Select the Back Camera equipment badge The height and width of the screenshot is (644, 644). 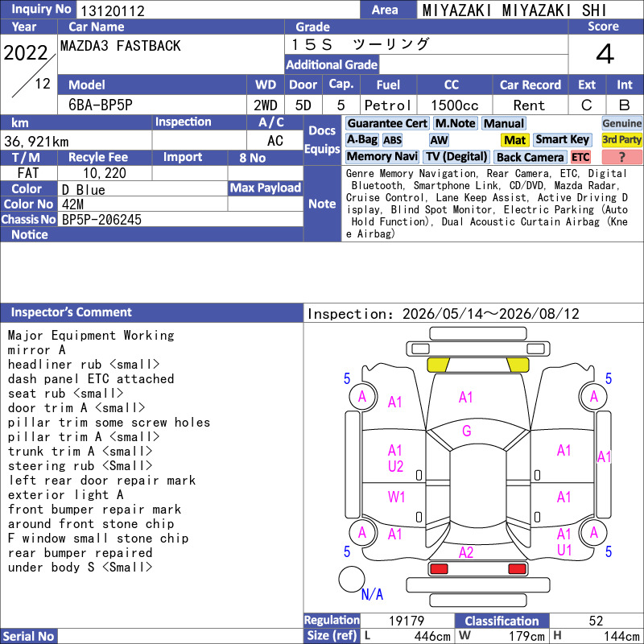pos(530,157)
